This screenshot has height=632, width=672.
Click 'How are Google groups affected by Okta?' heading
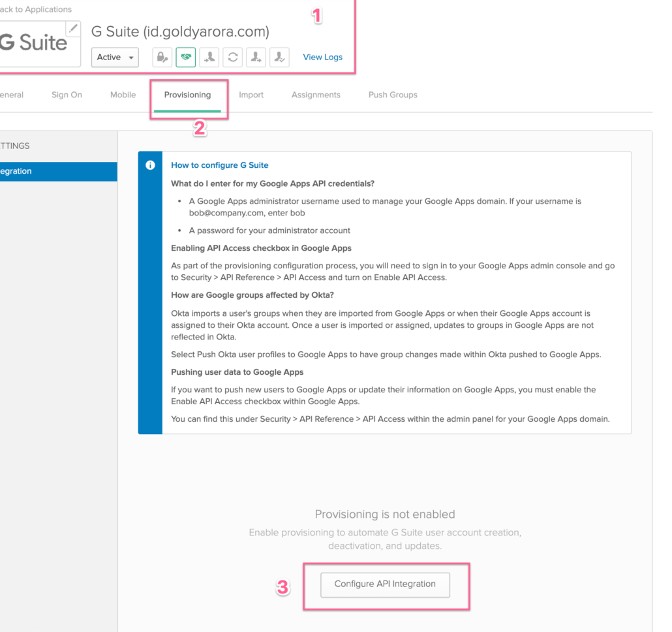coord(252,295)
